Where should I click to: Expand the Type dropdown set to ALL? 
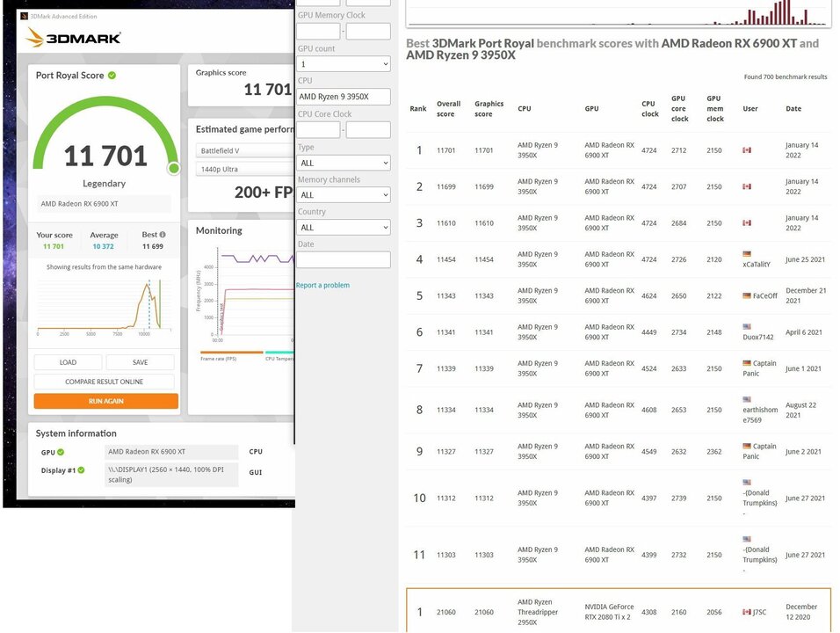343,163
